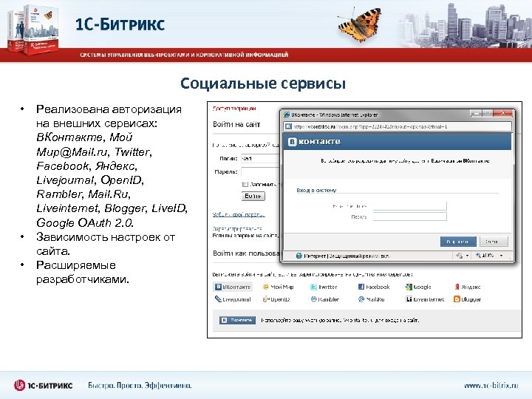Close the VKontakte popup window
Screen dimensions: 532x399
pos(503,113)
